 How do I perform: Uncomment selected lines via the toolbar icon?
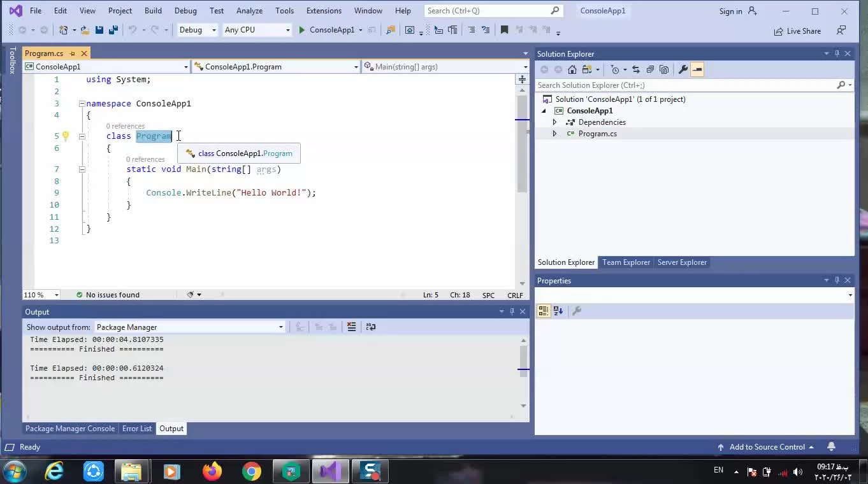486,30
